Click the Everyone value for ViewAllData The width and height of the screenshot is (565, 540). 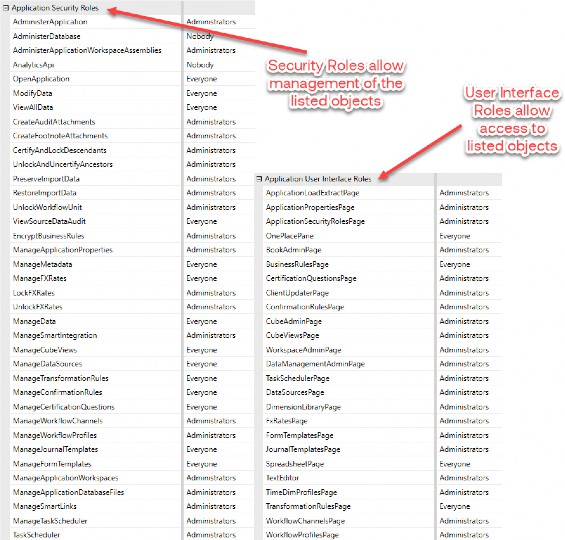tap(201, 107)
